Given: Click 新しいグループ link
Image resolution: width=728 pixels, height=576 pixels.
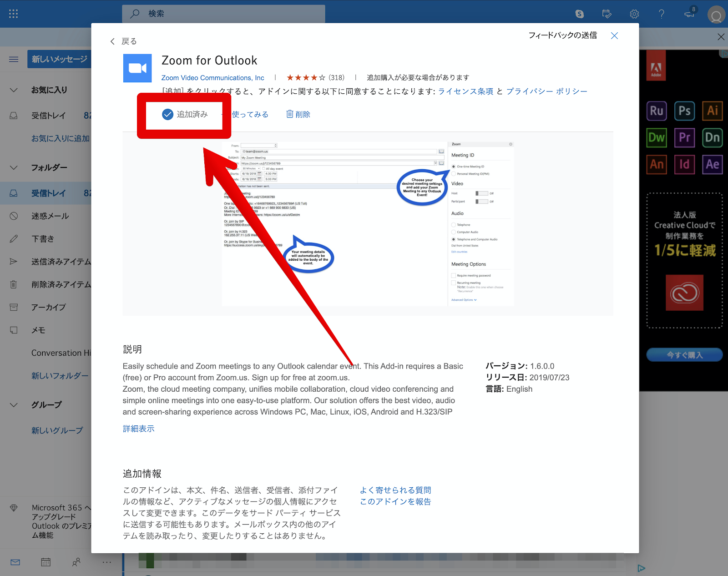Looking at the screenshot, I should pos(57,430).
